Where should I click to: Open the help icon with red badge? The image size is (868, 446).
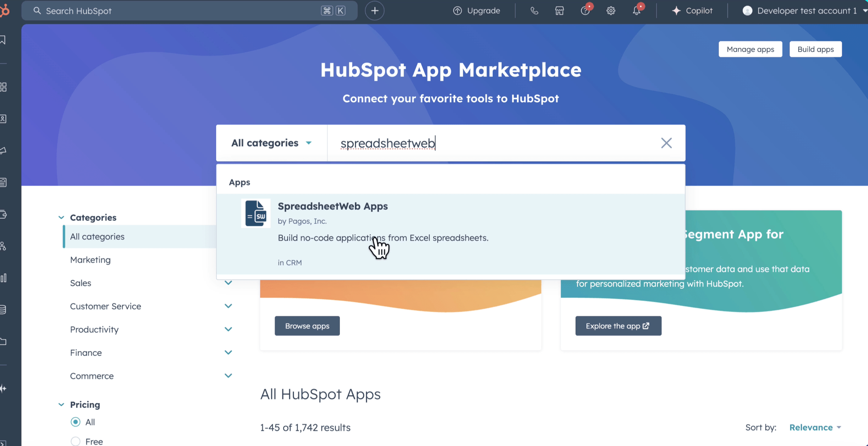585,11
